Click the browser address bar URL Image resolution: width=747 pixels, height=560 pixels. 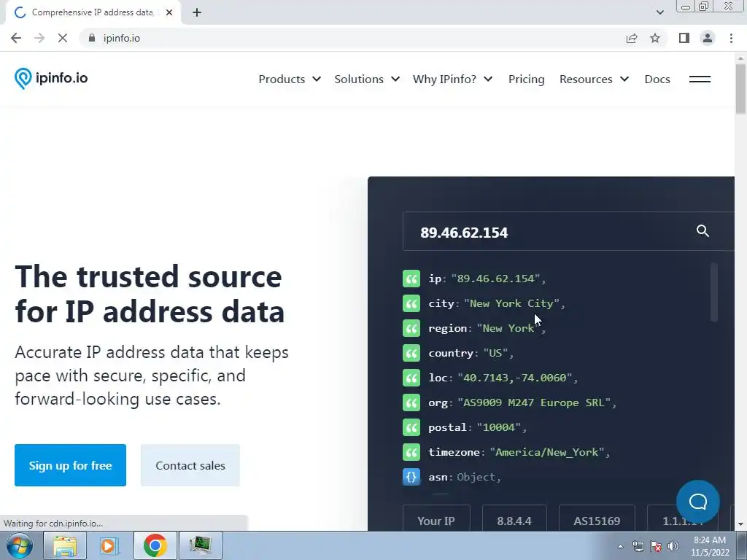[122, 38]
